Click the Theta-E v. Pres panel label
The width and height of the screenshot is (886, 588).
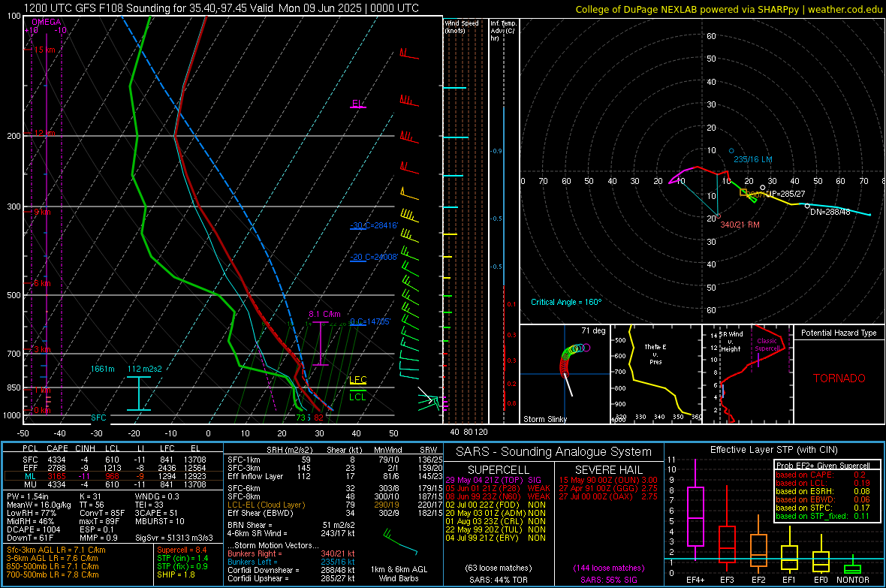[x=655, y=354]
